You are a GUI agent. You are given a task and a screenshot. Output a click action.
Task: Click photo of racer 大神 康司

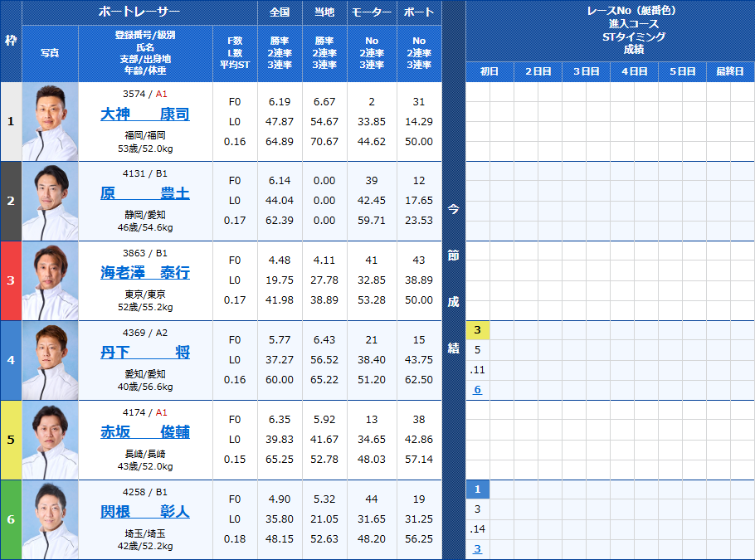[x=50, y=122]
